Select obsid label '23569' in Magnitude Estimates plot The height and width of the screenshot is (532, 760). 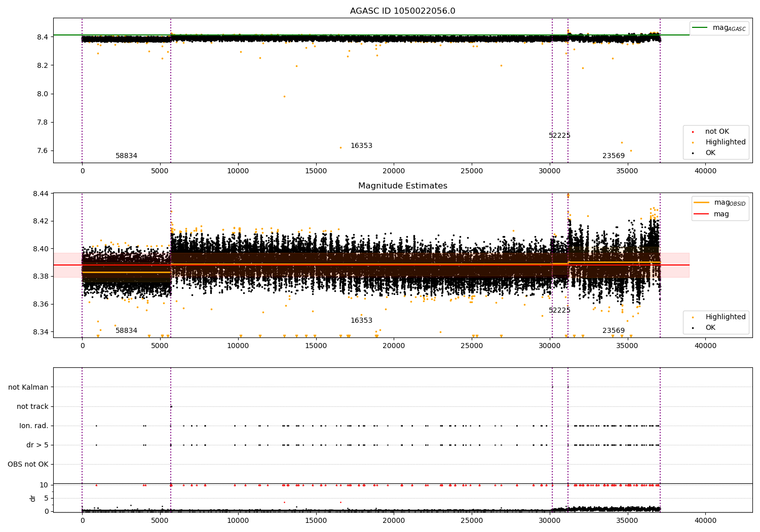(614, 331)
